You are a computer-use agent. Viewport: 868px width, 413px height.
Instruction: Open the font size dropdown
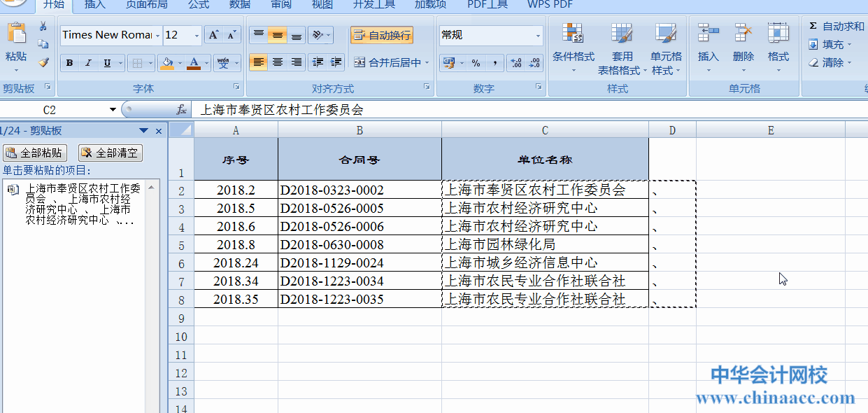click(x=197, y=35)
